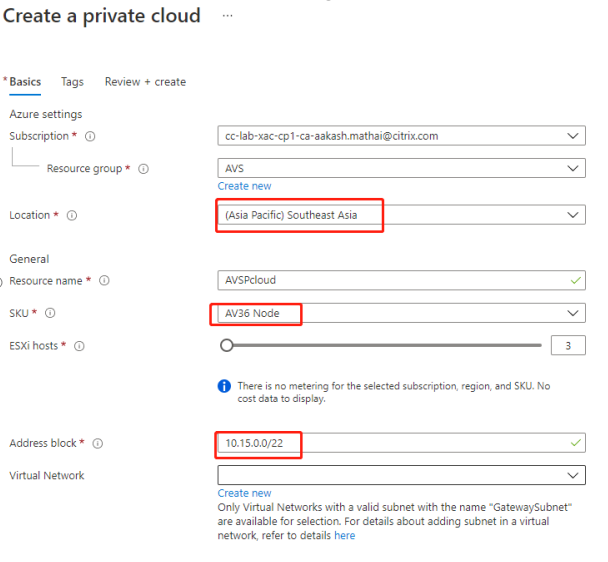Switch to the Tags tab
The image size is (608, 562).
pos(72,82)
